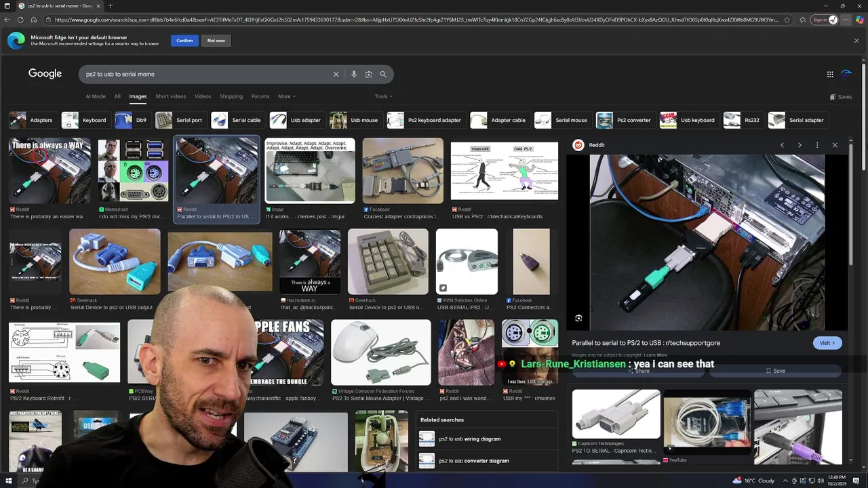Bookmark this page with the star
868x488 pixels.
point(787,20)
